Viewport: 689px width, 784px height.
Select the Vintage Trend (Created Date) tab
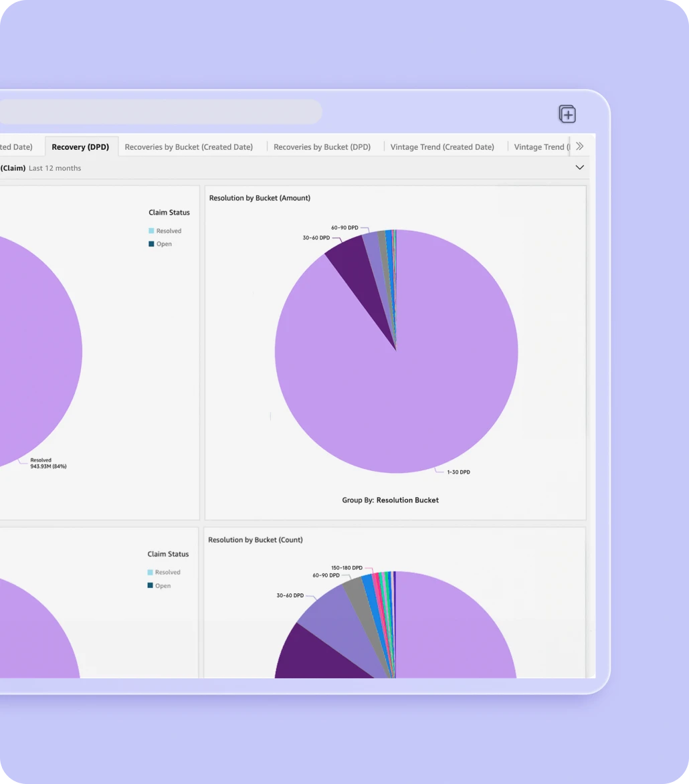[442, 146]
